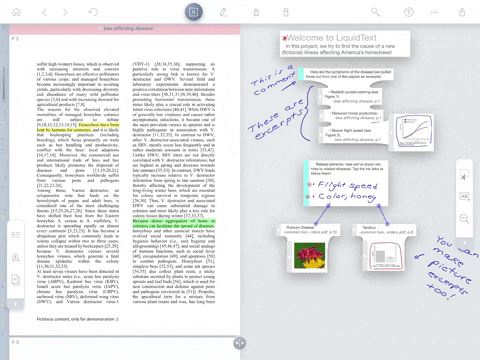The image size is (480, 360).
Task: Click the page divider handle button
Action: [x=240, y=343]
